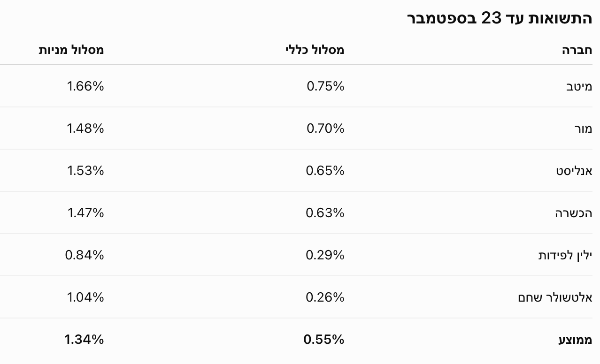Click the company name ילין לפידות
This screenshot has height=364, width=600.
(x=565, y=255)
